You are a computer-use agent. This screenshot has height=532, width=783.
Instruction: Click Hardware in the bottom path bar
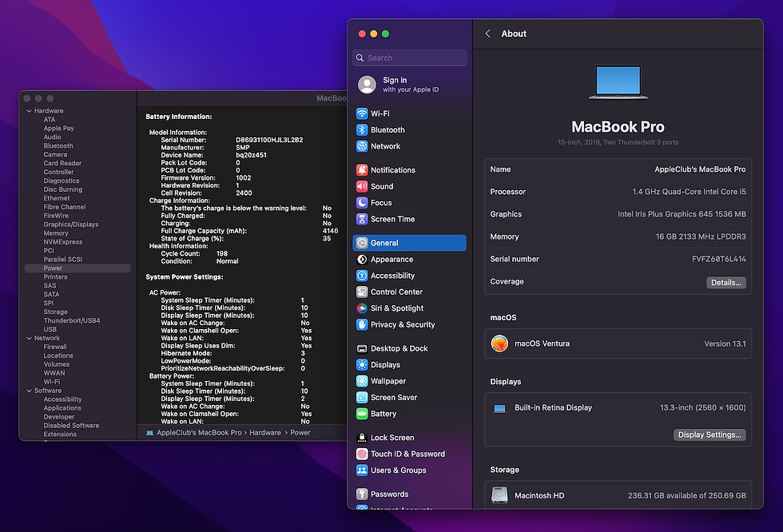pyautogui.click(x=265, y=433)
